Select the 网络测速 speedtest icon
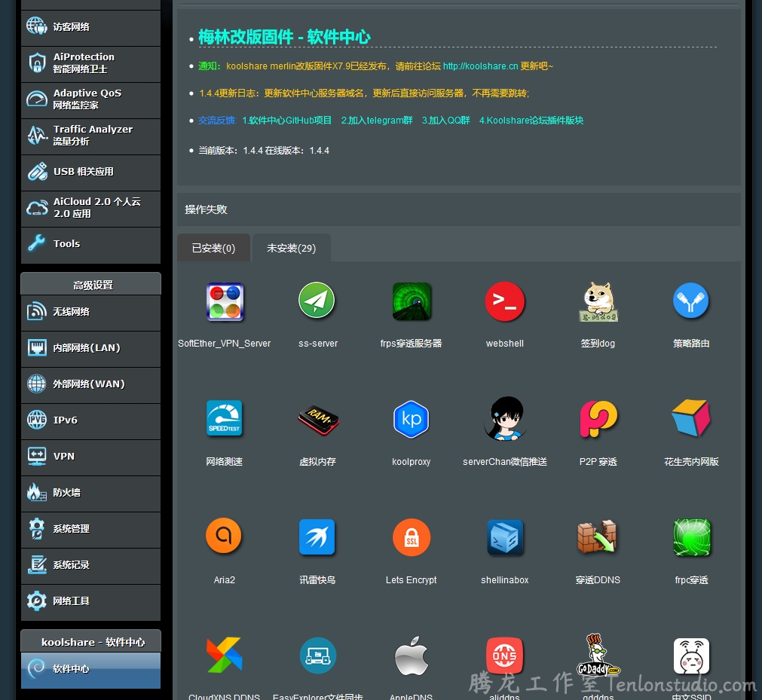The height and width of the screenshot is (700, 762). [x=224, y=418]
